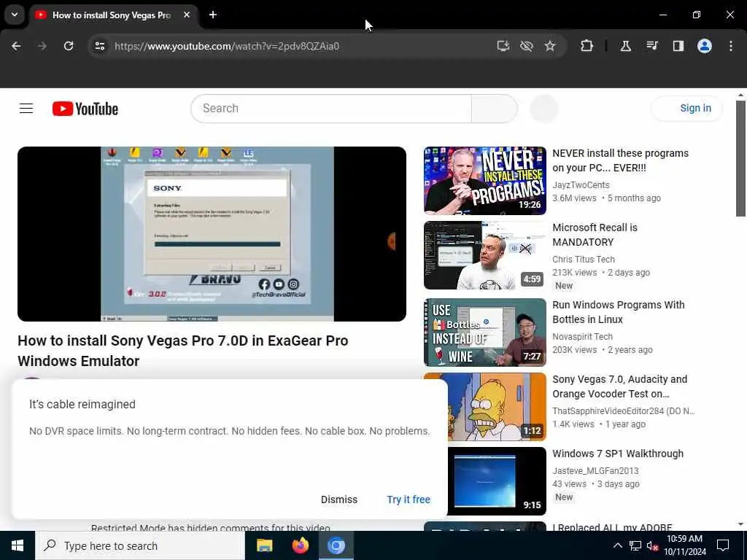This screenshot has width=747, height=560.
Task: Click Try it free in promo
Action: click(x=409, y=499)
